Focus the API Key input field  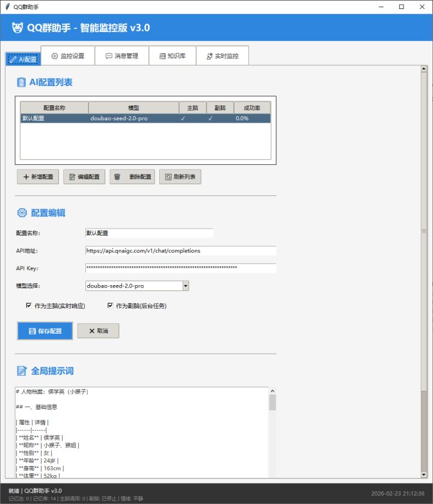[180, 268]
